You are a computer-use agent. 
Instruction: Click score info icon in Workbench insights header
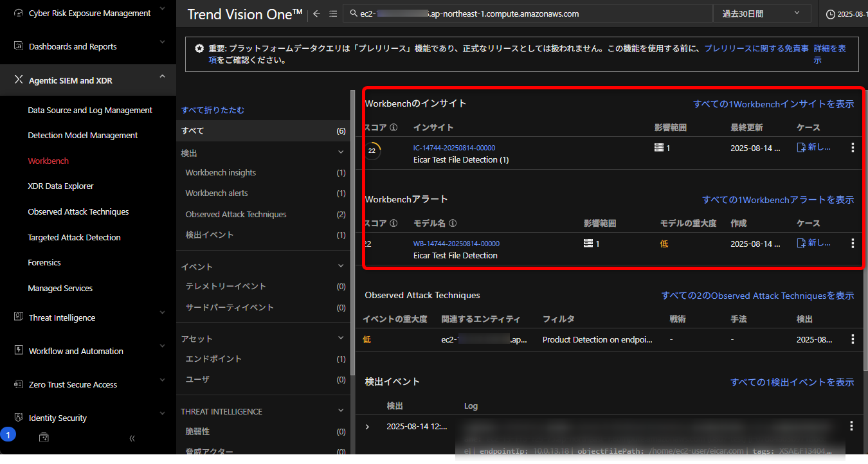point(393,127)
